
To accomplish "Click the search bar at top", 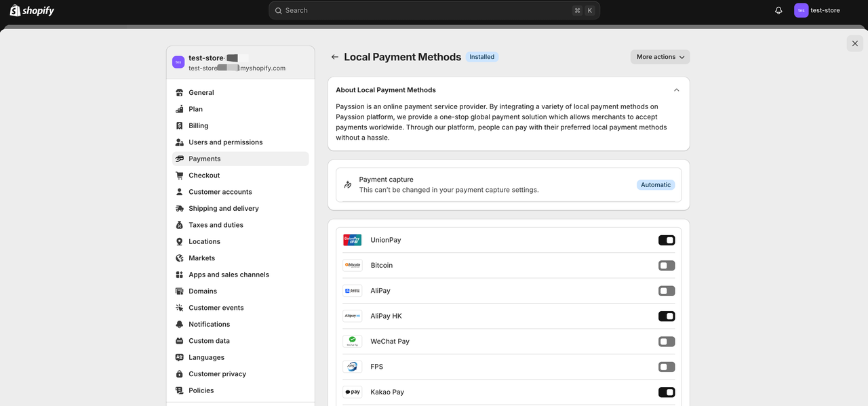I will [434, 9].
